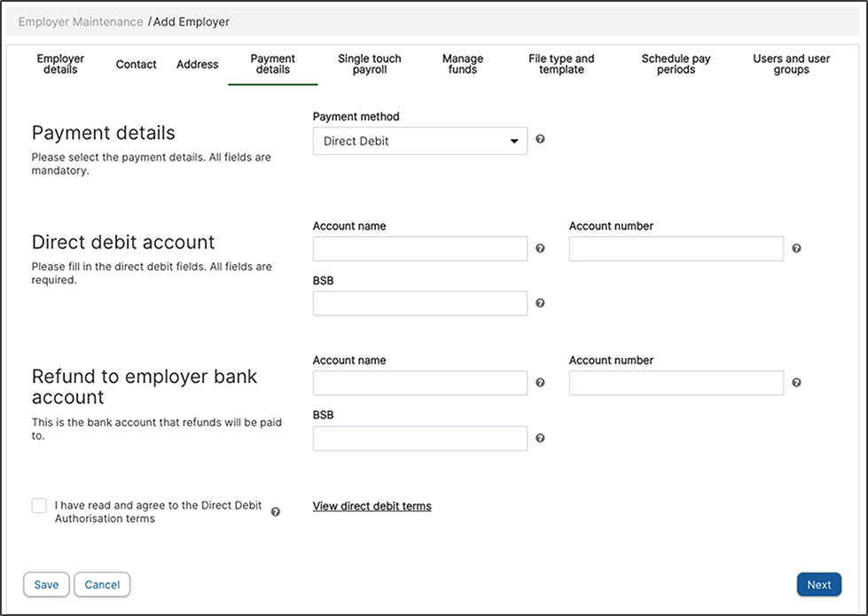Viewport: 868px width, 616px height.
Task: Click the Cancel button
Action: coord(102,584)
